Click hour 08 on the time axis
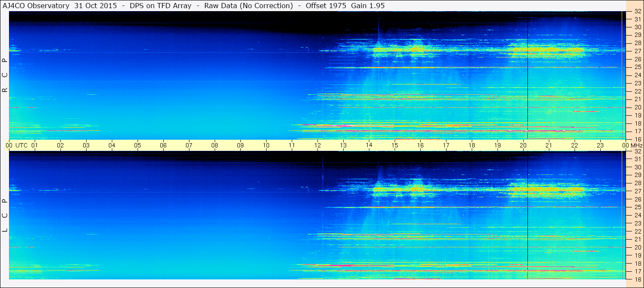This screenshot has width=644, height=288. pyautogui.click(x=215, y=145)
